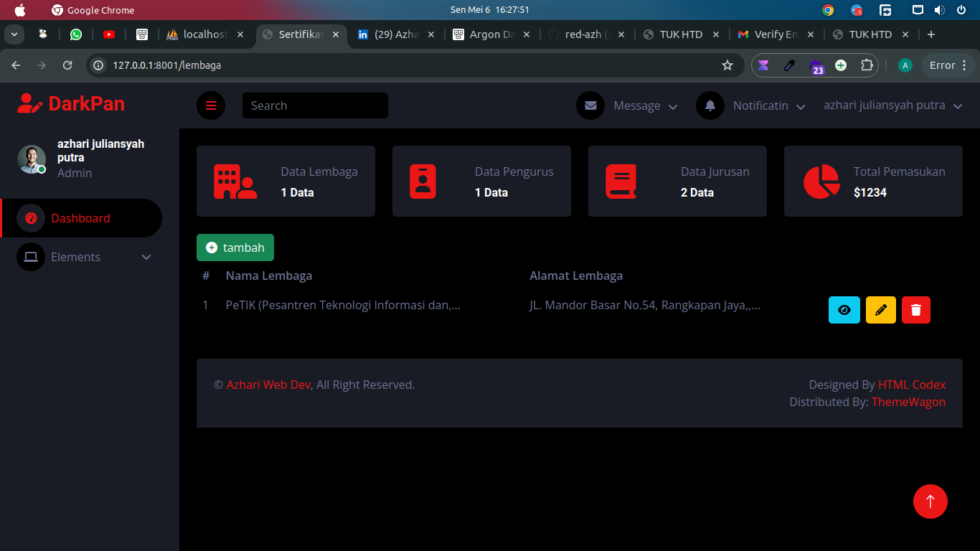Click the Data Lembaga building icon
This screenshot has width=980, height=551.
[235, 182]
